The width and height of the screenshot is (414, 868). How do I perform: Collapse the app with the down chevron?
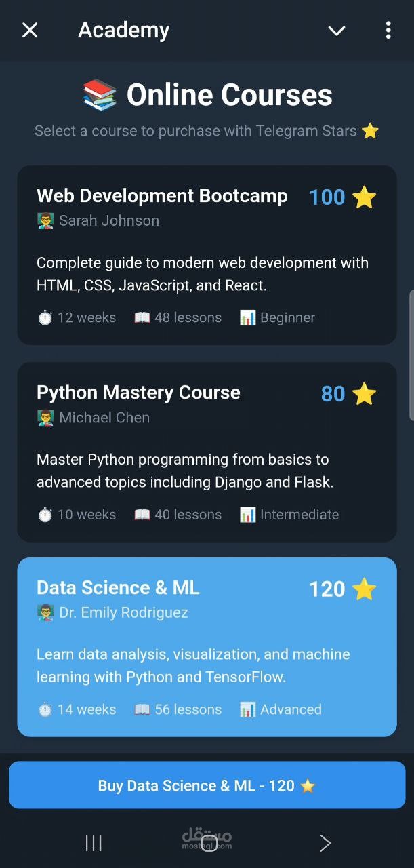click(x=337, y=30)
